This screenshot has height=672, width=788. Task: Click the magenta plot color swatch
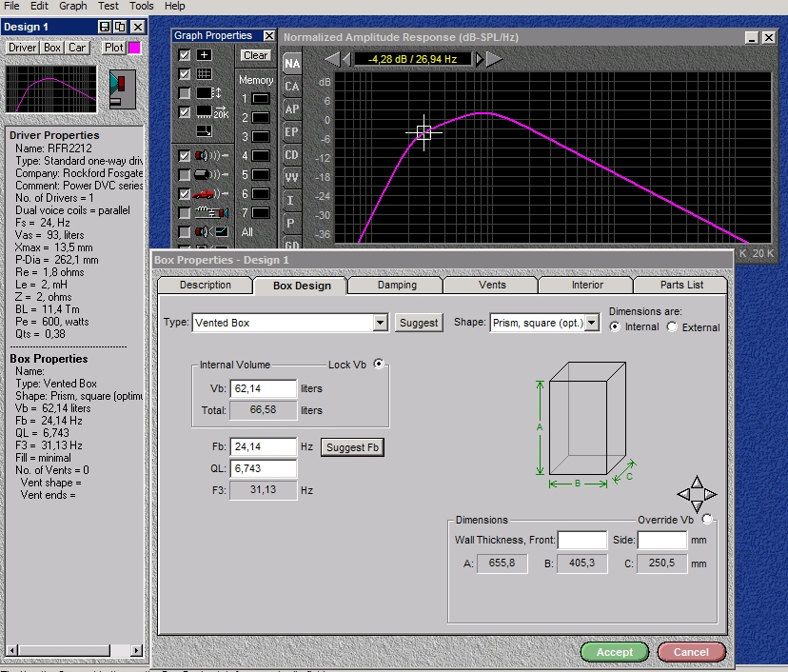tap(134, 48)
